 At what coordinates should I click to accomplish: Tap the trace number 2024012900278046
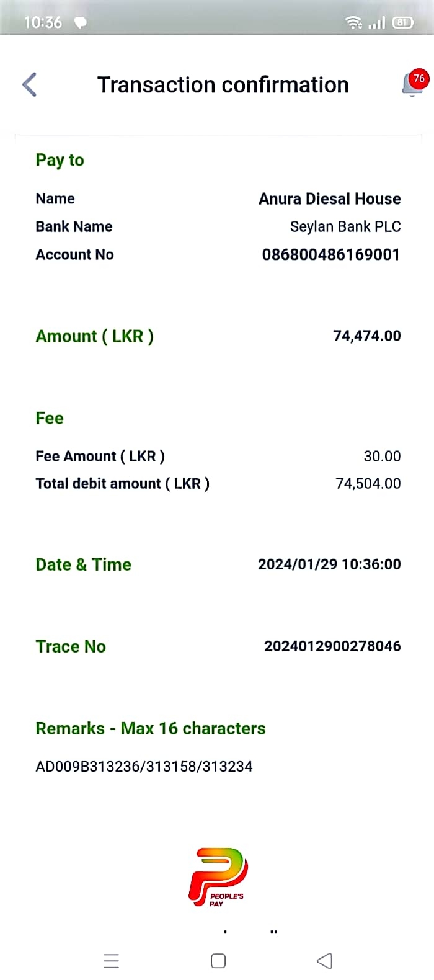(332, 646)
